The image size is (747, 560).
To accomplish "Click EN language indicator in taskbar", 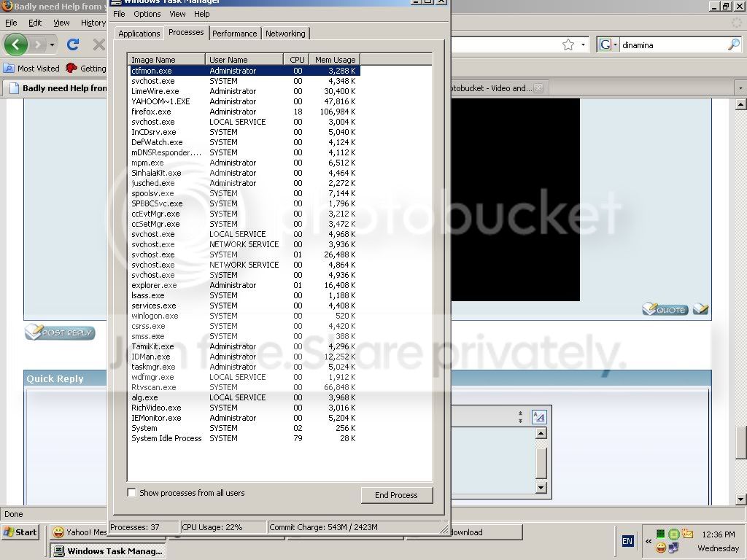I will point(627,541).
